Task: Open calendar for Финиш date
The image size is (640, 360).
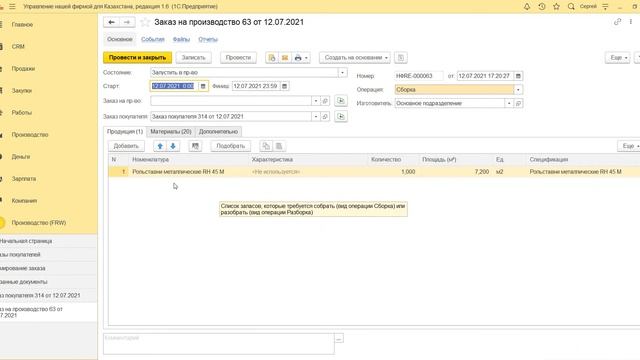Action: point(284,86)
